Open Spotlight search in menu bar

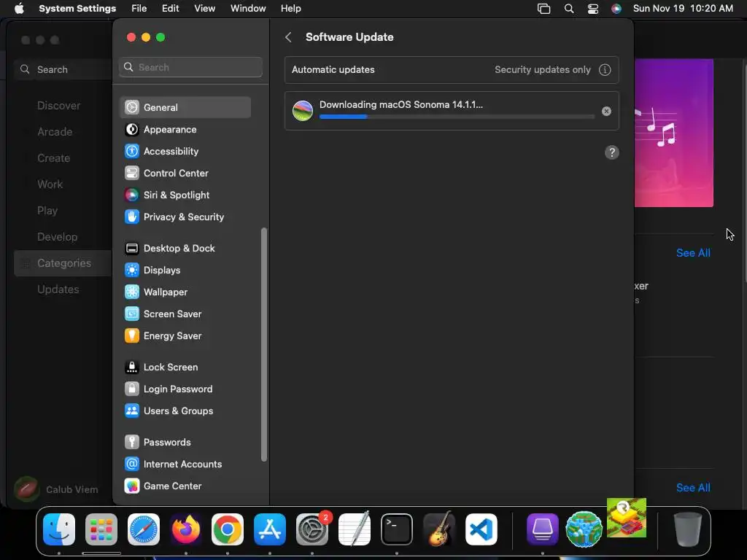click(x=569, y=9)
